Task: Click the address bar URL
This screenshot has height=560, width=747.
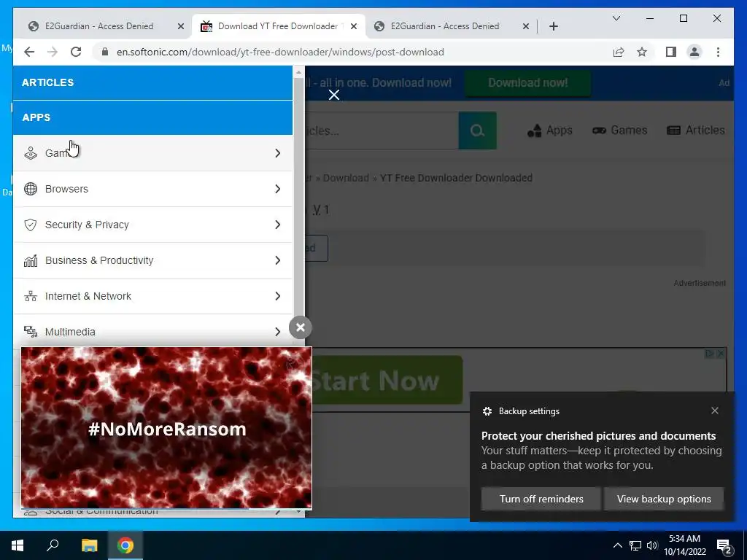Action: [280, 52]
